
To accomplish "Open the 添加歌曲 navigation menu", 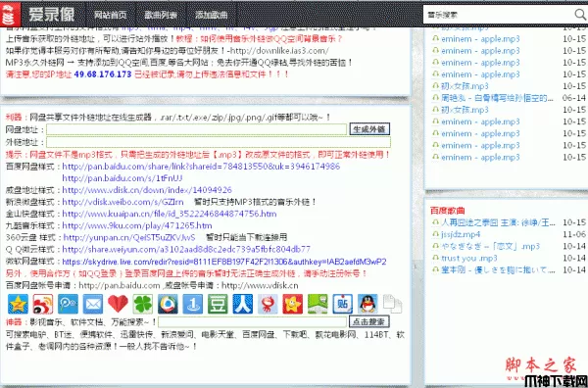I will coord(211,15).
